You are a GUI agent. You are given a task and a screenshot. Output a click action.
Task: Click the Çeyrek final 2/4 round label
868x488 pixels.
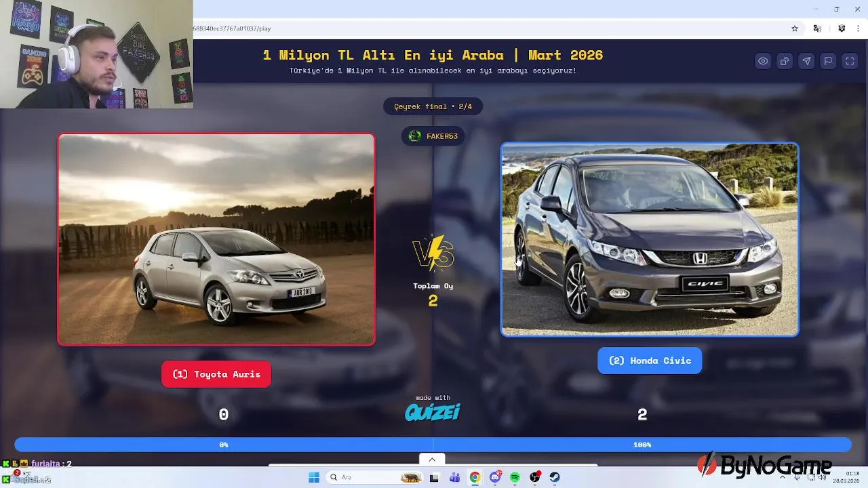tap(433, 106)
